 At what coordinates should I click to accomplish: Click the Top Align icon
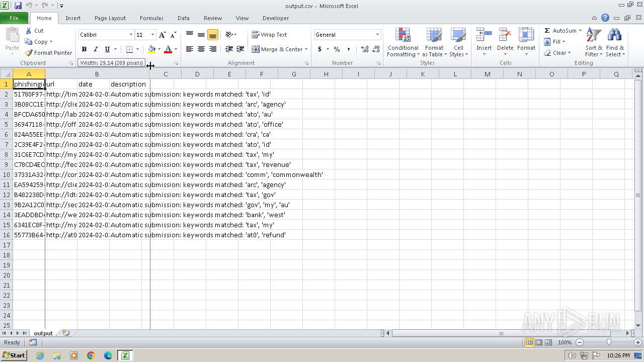pos(190,35)
